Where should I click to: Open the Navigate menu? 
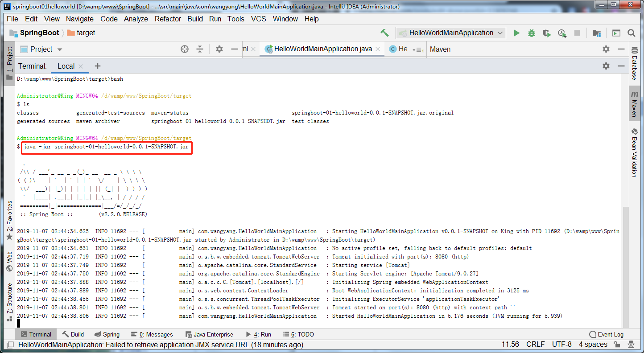pyautogui.click(x=80, y=19)
